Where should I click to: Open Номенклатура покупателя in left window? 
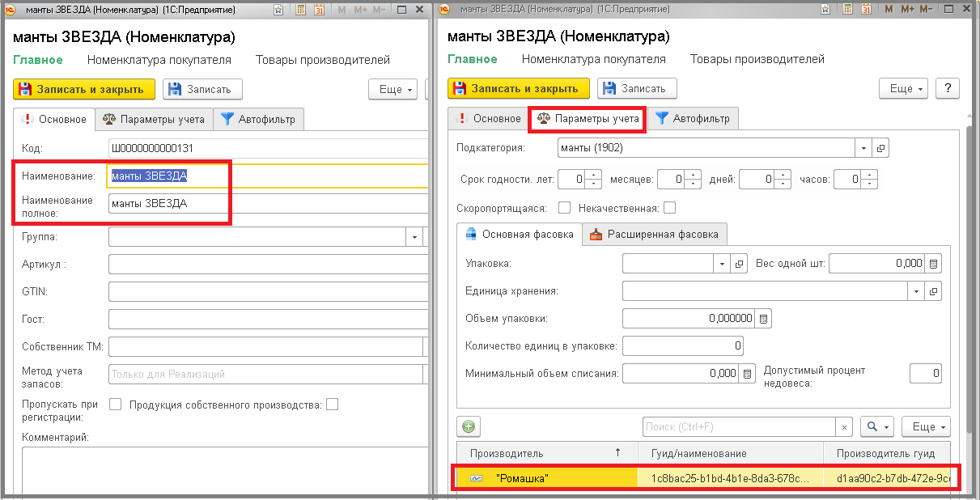click(159, 60)
